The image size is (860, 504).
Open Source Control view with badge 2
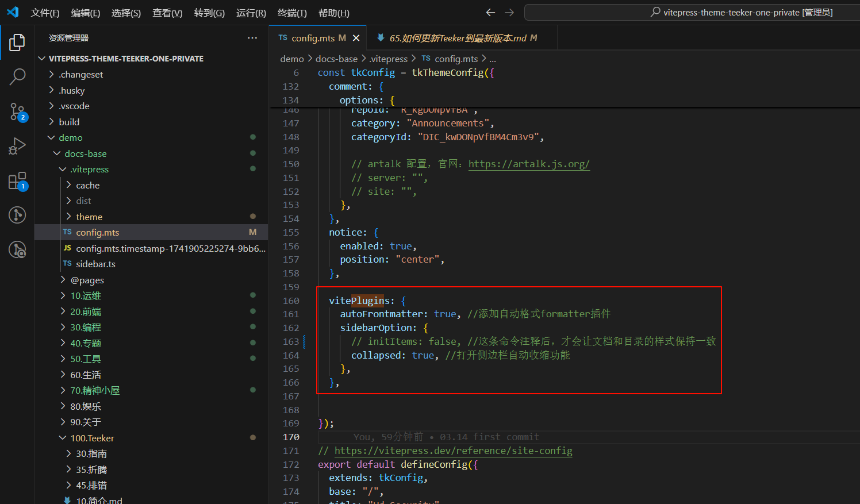point(17,112)
